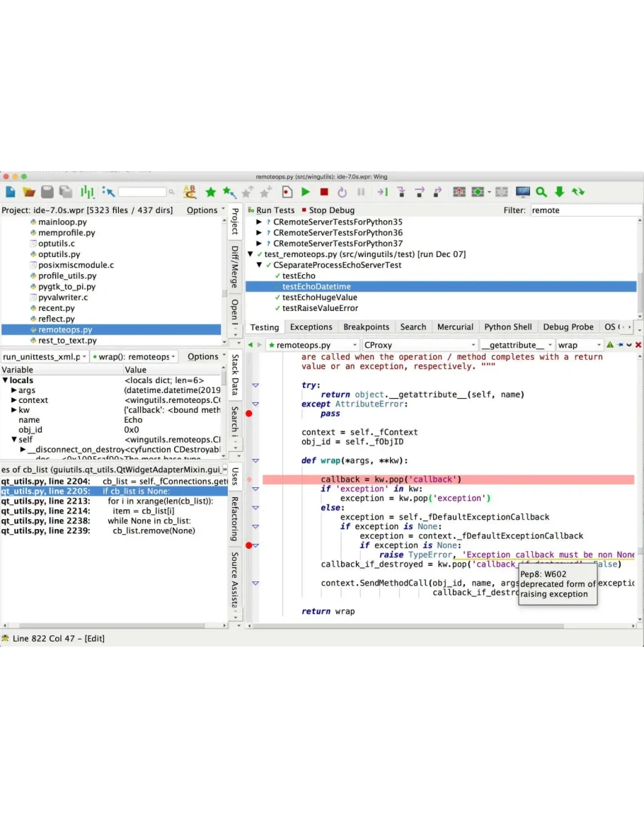Toggle the breakpoint at the nested 'if exception is None' line
The width and height of the screenshot is (644, 818).
(248, 545)
